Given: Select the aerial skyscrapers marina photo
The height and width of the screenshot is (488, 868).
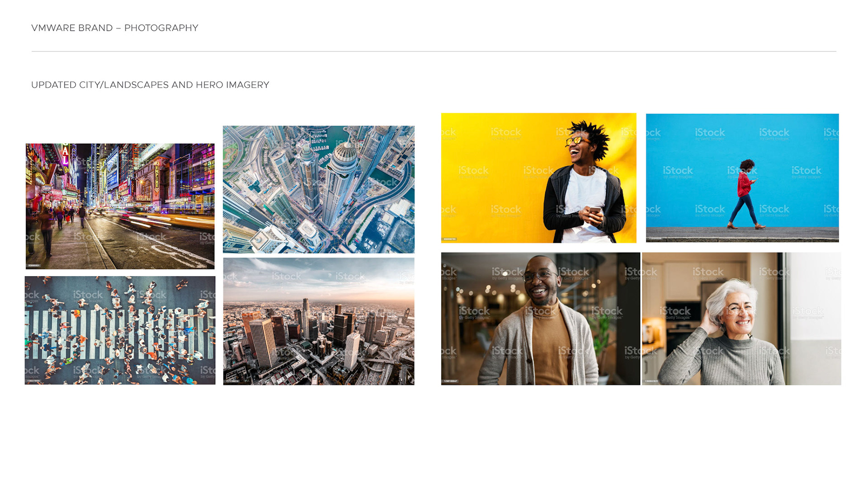Looking at the screenshot, I should (318, 189).
